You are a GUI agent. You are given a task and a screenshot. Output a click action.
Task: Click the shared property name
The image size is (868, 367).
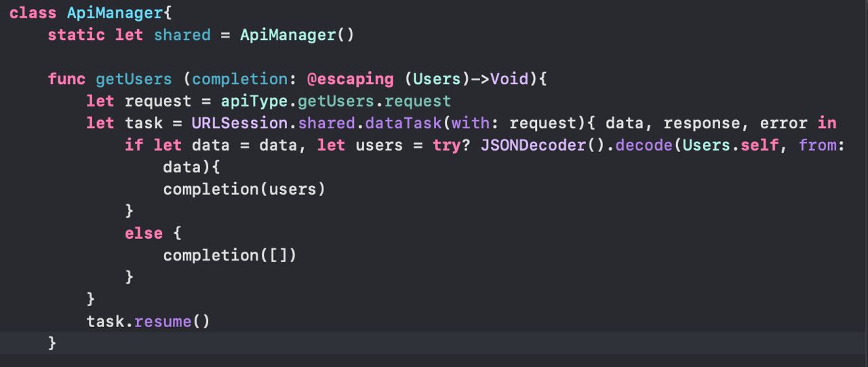182,35
